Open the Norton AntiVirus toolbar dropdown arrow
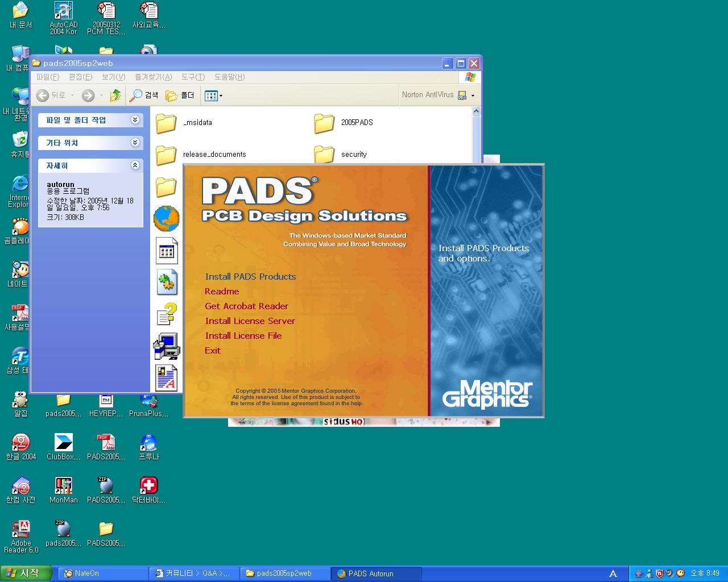The height and width of the screenshot is (582, 728). tap(473, 95)
